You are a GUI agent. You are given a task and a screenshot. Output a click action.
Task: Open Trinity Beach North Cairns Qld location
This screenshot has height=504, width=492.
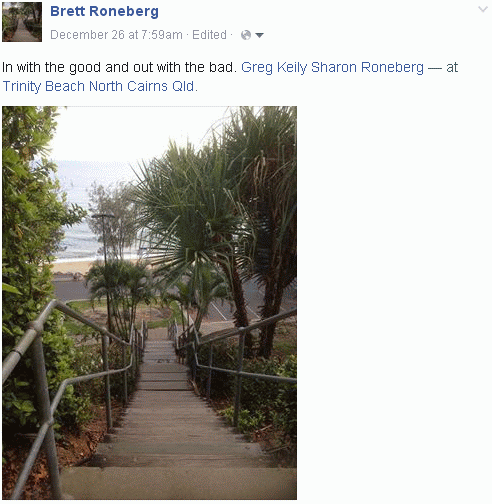click(99, 86)
